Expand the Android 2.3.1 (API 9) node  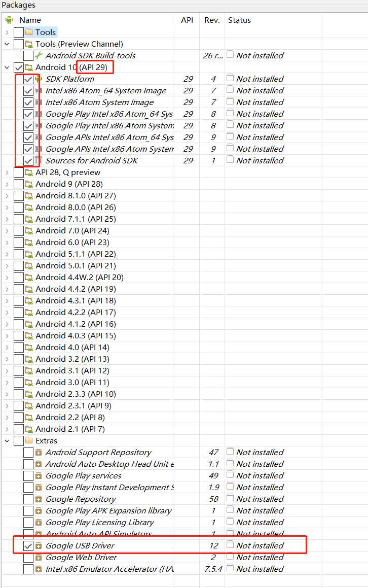tap(7, 406)
